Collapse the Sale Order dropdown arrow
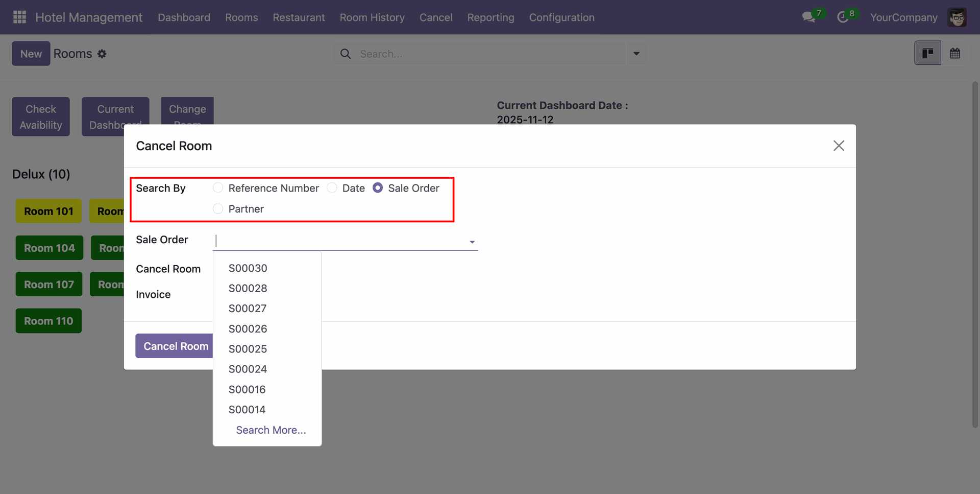The height and width of the screenshot is (494, 980). (x=472, y=242)
